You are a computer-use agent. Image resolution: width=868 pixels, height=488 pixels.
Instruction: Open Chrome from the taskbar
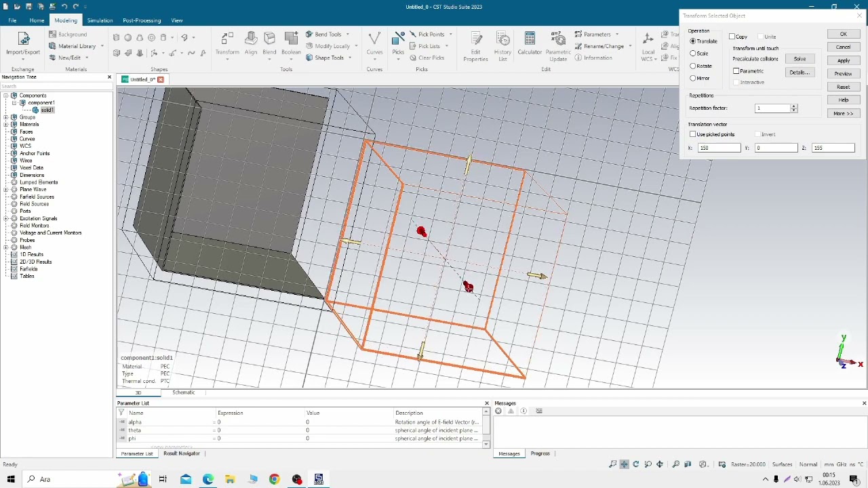click(274, 479)
